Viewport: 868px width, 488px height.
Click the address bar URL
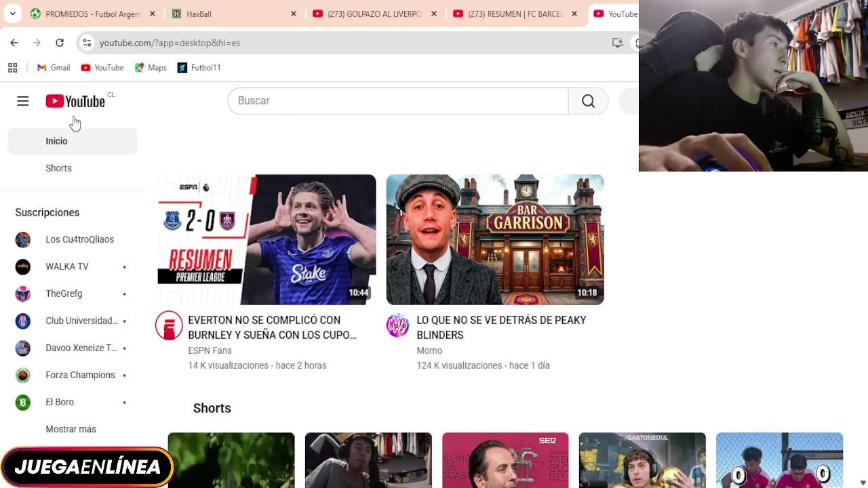tap(170, 43)
